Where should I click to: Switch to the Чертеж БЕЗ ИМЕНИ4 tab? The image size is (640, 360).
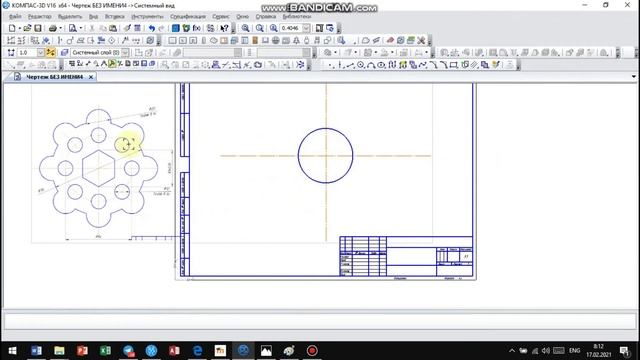(x=54, y=77)
